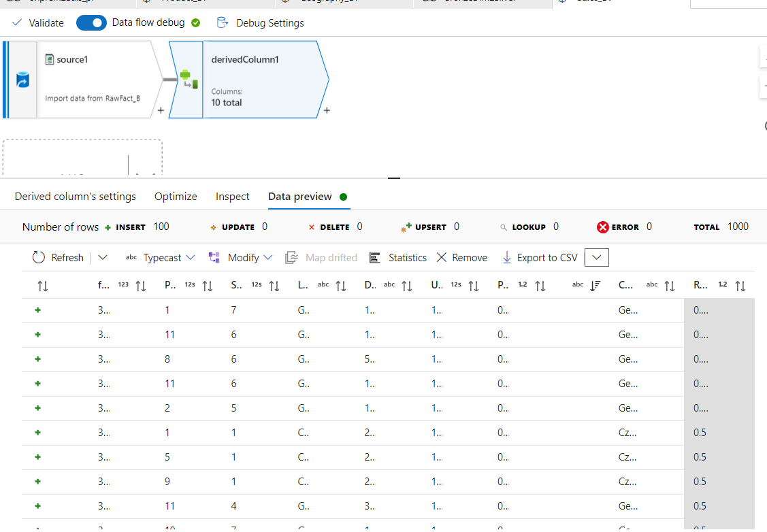Open the Modify dropdown menu
This screenshot has width=767, height=532.
click(240, 258)
